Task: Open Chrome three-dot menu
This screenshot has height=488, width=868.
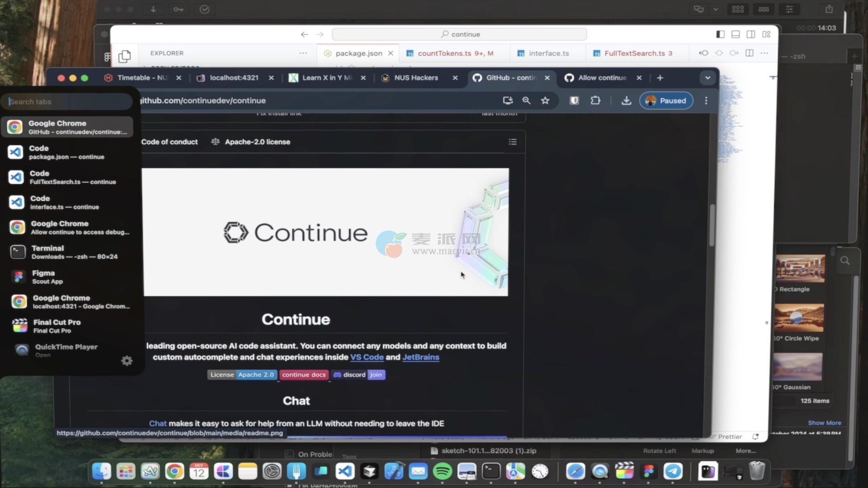Action: click(x=706, y=100)
